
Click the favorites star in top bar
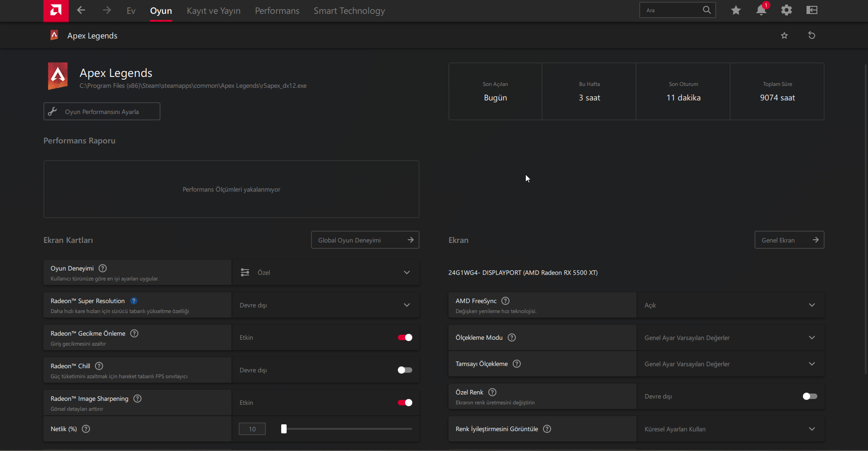point(736,10)
